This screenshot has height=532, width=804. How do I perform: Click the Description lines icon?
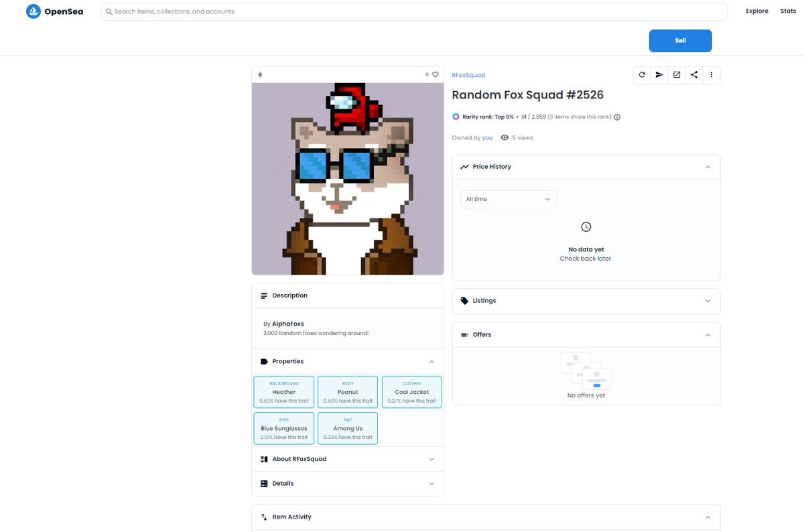point(264,295)
